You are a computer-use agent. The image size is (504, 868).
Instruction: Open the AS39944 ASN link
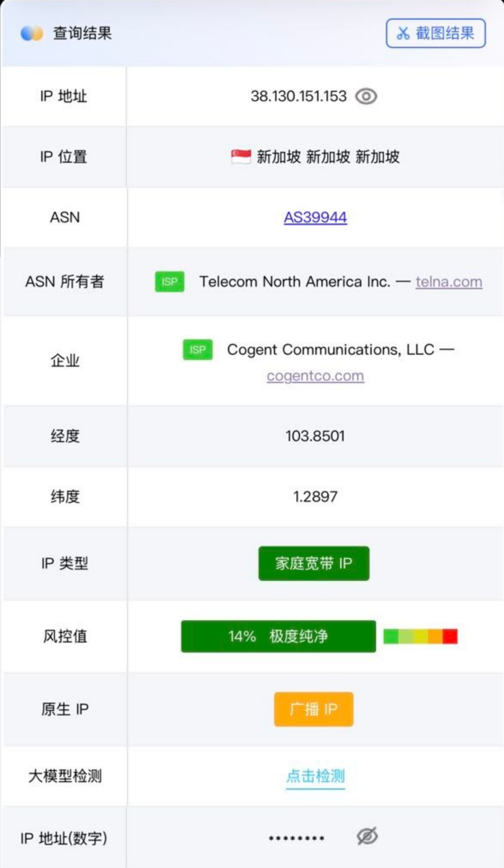click(x=315, y=217)
